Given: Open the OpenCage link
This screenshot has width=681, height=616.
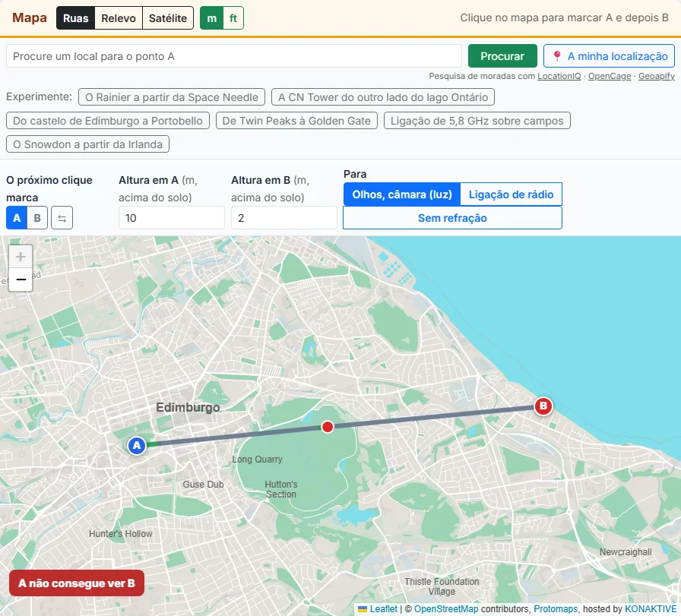Looking at the screenshot, I should (610, 76).
